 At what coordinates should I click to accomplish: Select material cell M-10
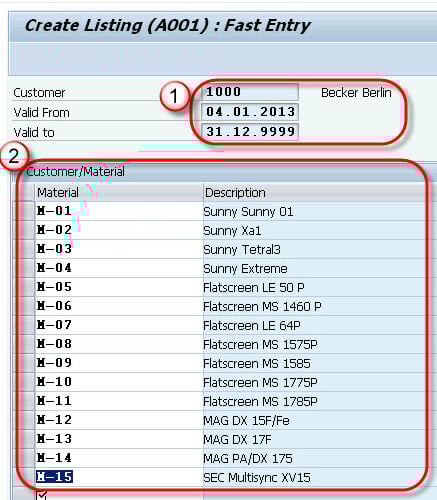(119, 382)
